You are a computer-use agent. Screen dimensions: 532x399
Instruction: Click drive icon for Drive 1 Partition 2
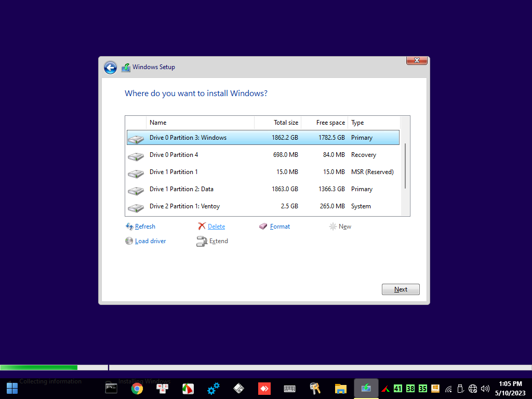[136, 191]
